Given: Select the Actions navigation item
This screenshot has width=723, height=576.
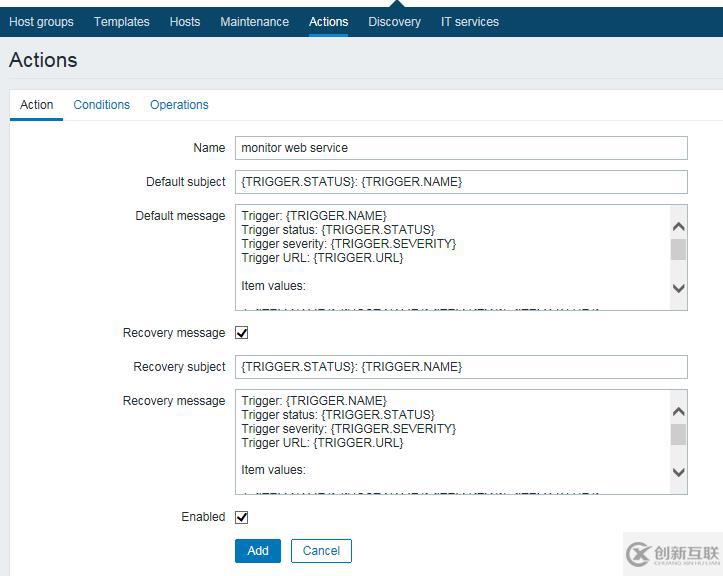Looking at the screenshot, I should pyautogui.click(x=328, y=22).
